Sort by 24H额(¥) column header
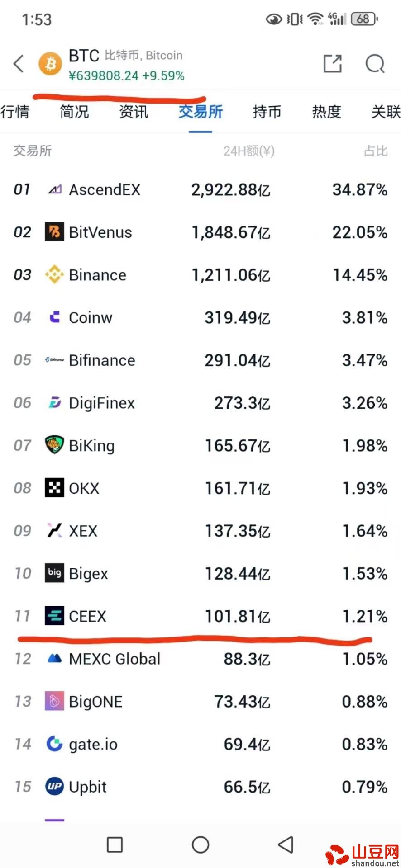Image resolution: width=401 pixels, height=868 pixels. point(249,151)
